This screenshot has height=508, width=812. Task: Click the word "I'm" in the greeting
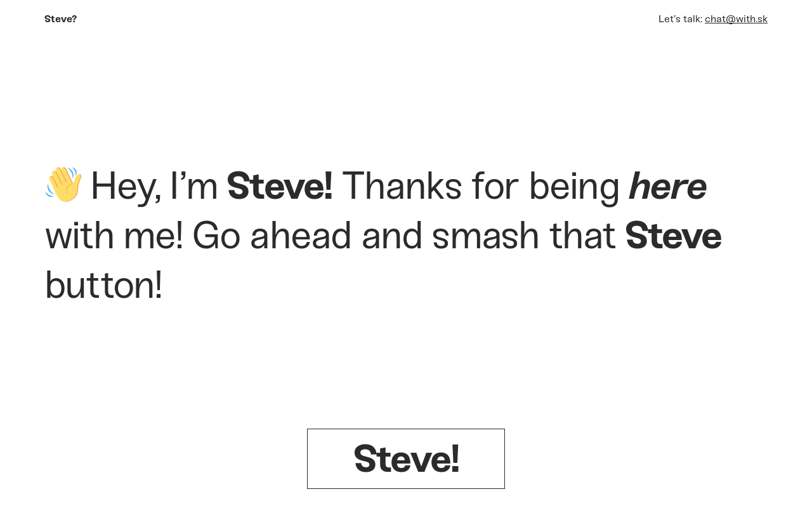[194, 186]
